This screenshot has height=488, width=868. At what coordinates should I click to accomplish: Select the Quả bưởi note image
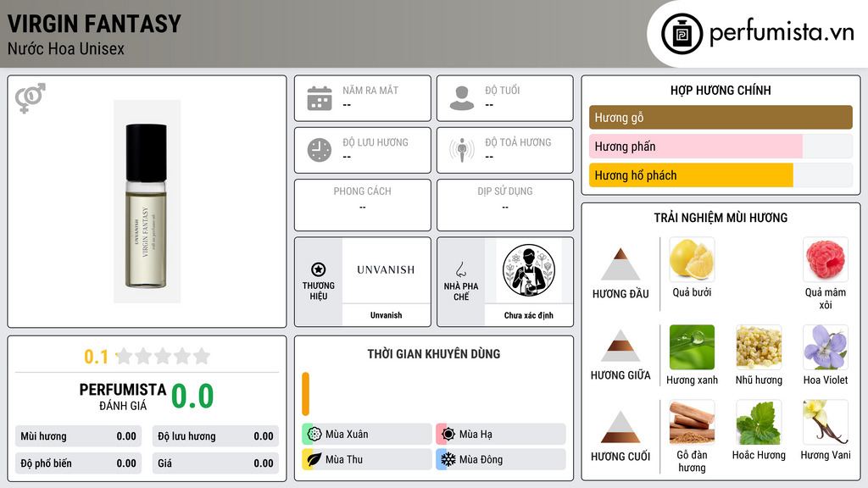pos(692,259)
